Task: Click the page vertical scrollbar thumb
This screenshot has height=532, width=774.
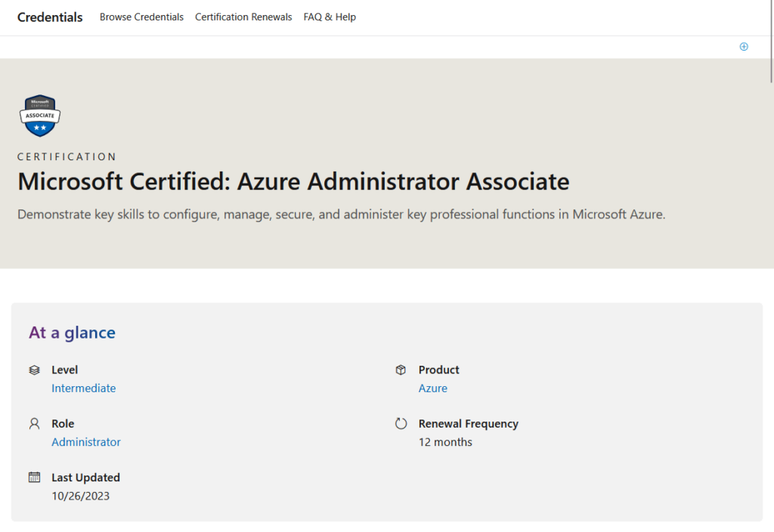Action: click(x=771, y=42)
